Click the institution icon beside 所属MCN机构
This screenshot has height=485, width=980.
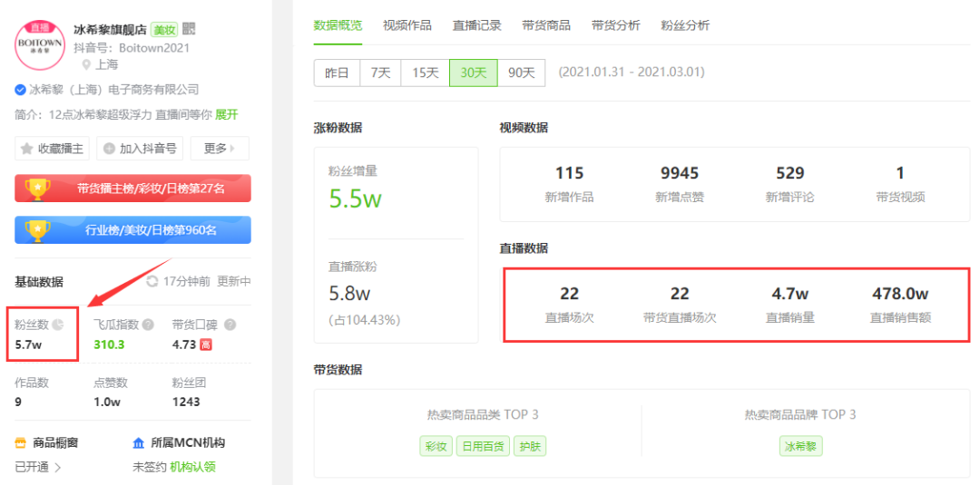coord(139,443)
